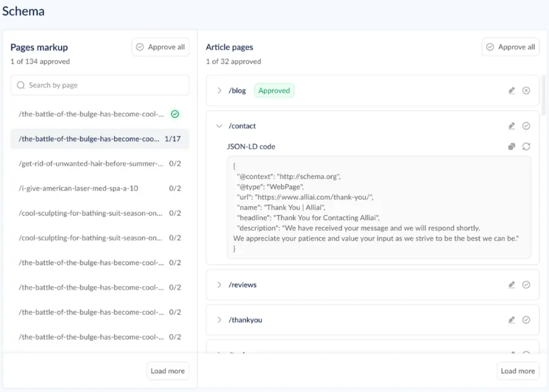Approve the /contact page with check circle
This screenshot has height=392, width=549.
point(526,126)
